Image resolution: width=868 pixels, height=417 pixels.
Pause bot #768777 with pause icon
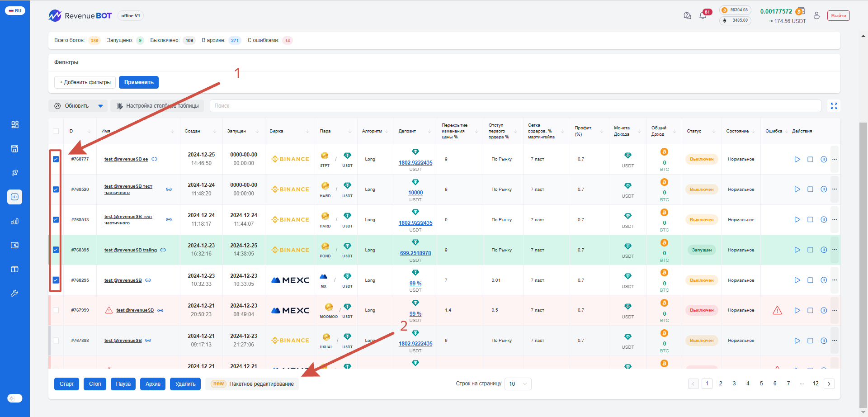tap(824, 159)
